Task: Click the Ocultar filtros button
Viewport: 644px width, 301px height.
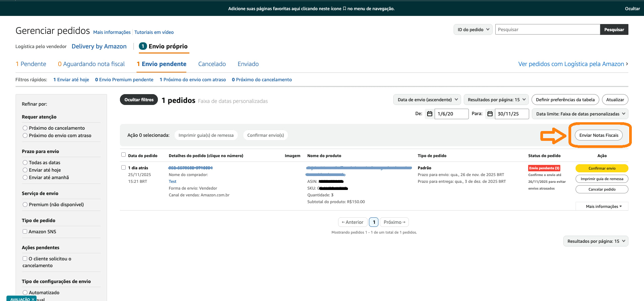Action: [139, 100]
